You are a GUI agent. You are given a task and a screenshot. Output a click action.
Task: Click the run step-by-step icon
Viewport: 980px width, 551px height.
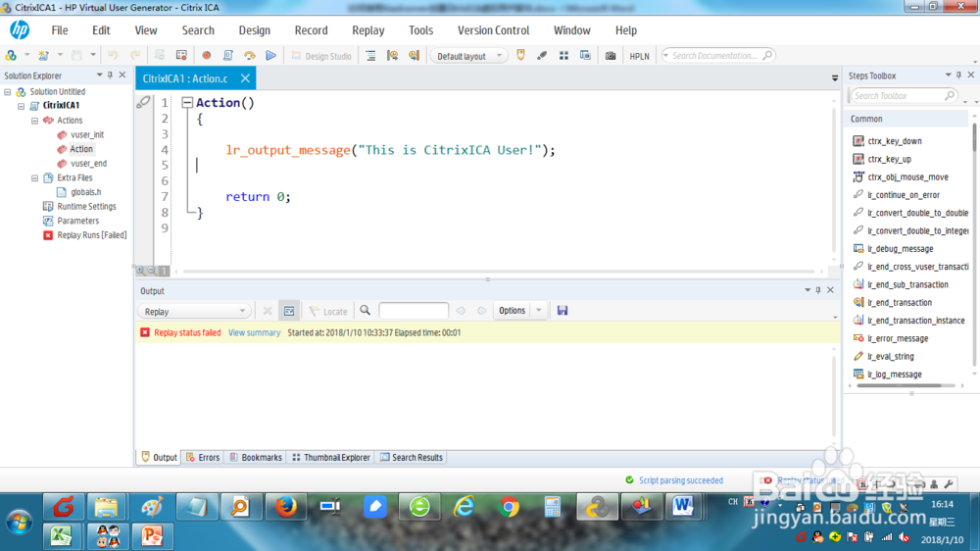[250, 56]
